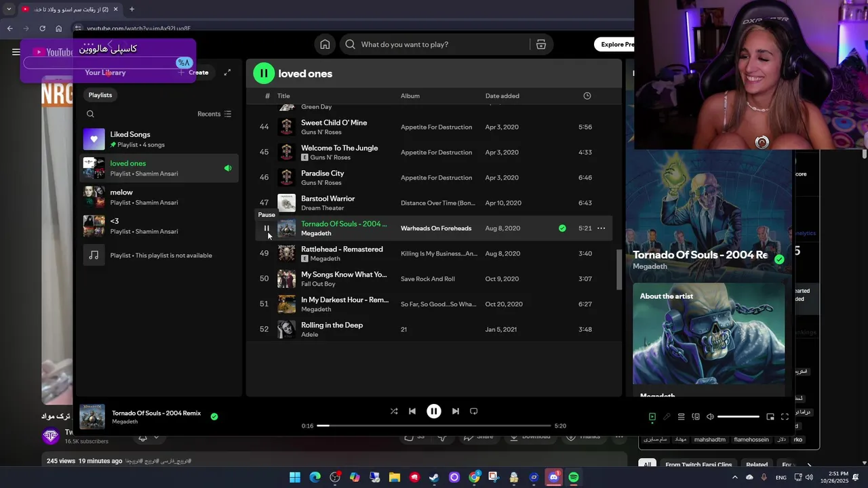This screenshot has width=868, height=488.
Task: Open the Recents sort dropdown
Action: coord(214,114)
